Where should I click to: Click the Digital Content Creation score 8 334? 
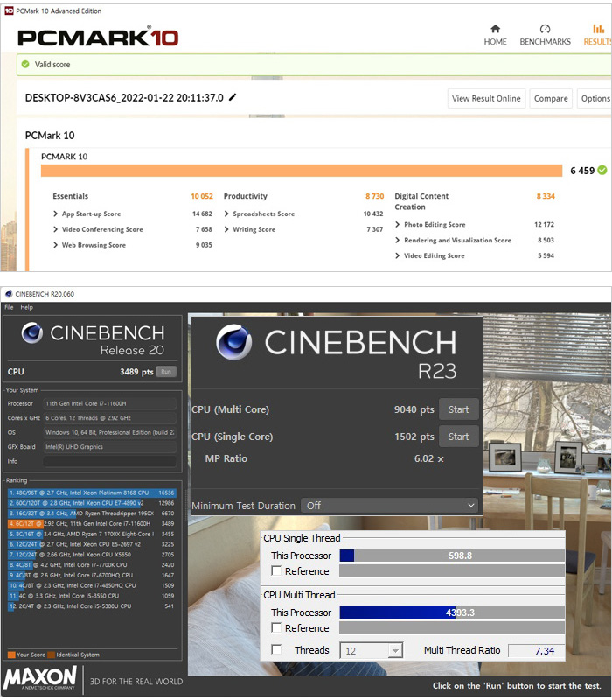coord(546,196)
